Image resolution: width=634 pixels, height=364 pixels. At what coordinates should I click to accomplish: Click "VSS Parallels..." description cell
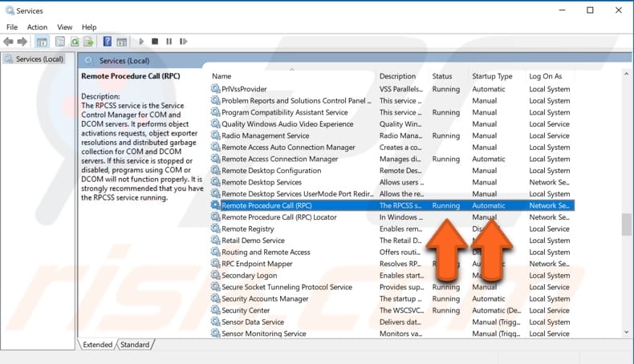[401, 89]
